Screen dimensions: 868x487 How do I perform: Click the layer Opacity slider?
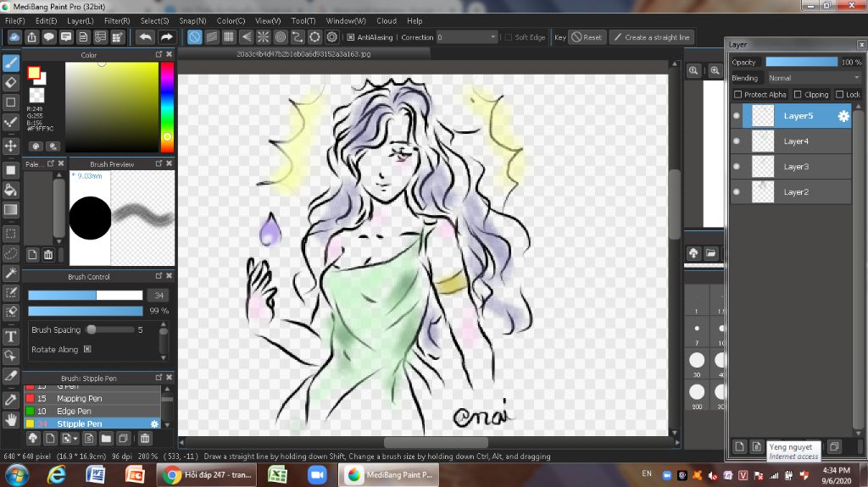(x=802, y=62)
